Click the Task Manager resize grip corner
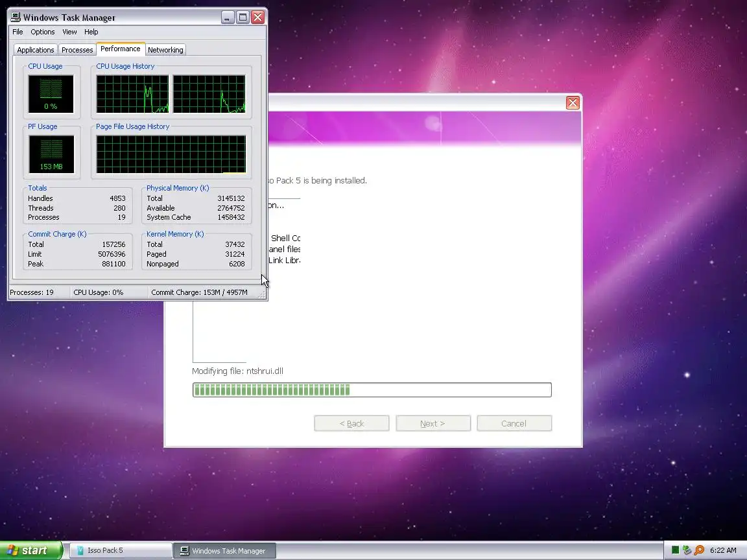Image resolution: width=747 pixels, height=560 pixels. 261,296
